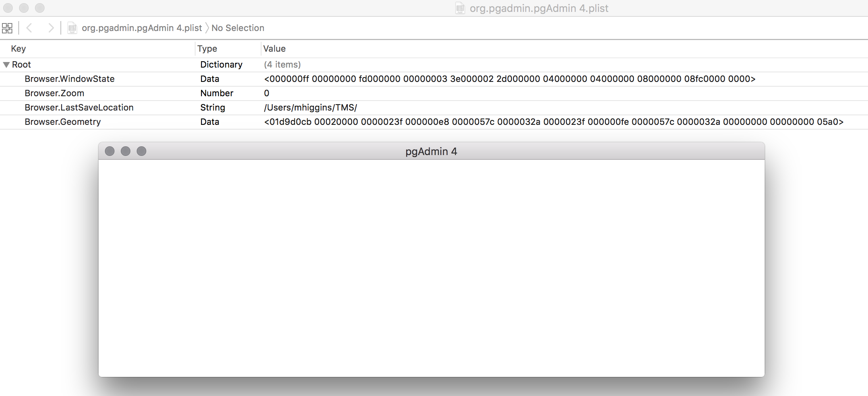This screenshot has height=396, width=868.
Task: Click the Key column header
Action: [18, 49]
